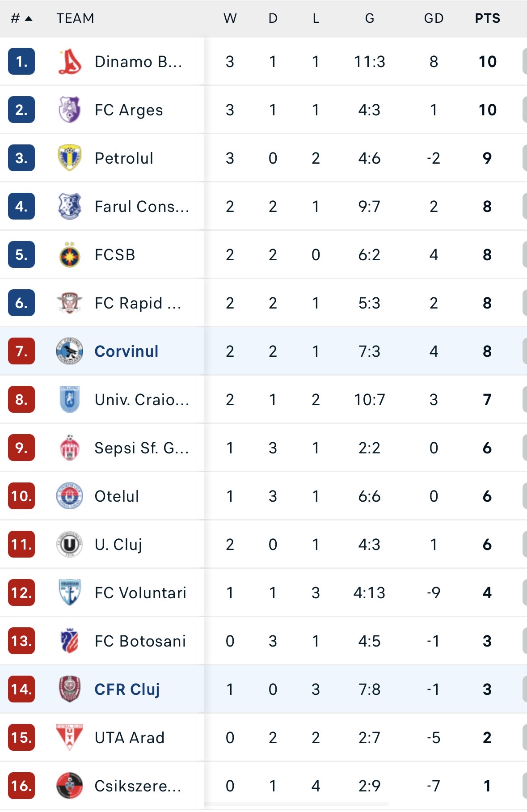Click rank badge 16 for Csikszereda
Viewport: 527px width, 812px height.
[x=21, y=786]
